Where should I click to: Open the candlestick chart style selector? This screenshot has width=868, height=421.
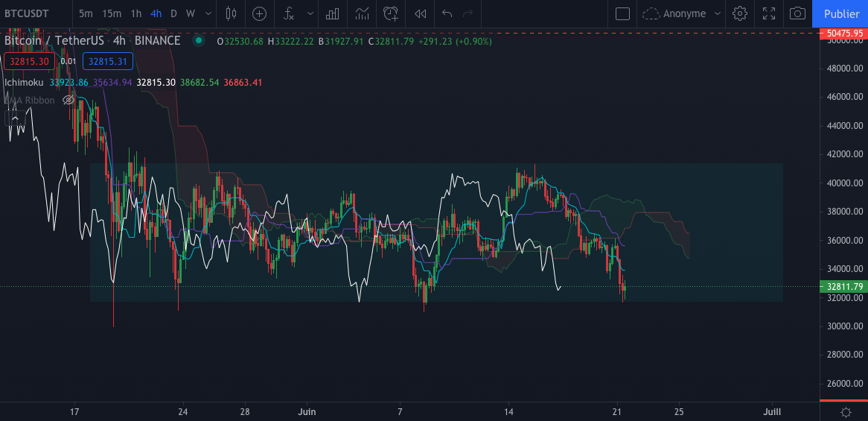coord(231,13)
